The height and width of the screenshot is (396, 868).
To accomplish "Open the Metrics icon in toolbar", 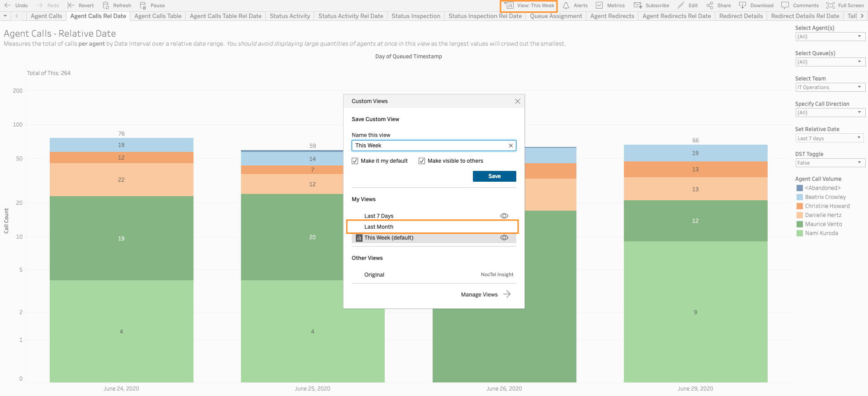I will coord(599,5).
